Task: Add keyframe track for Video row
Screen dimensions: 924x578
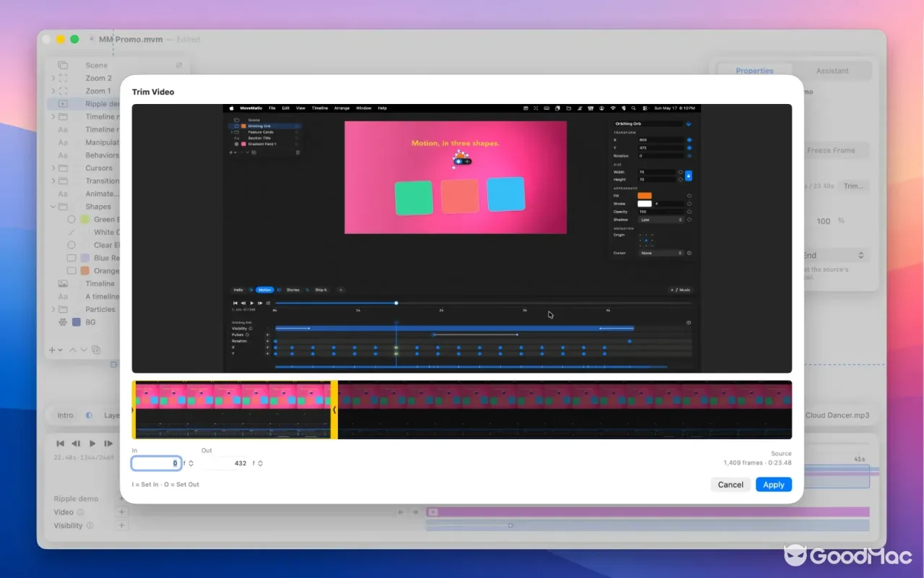Action: [121, 512]
